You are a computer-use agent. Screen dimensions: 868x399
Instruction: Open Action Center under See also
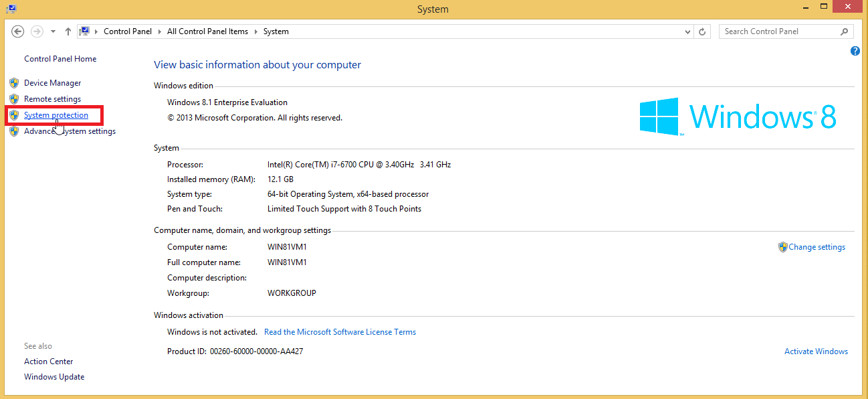[x=49, y=362]
